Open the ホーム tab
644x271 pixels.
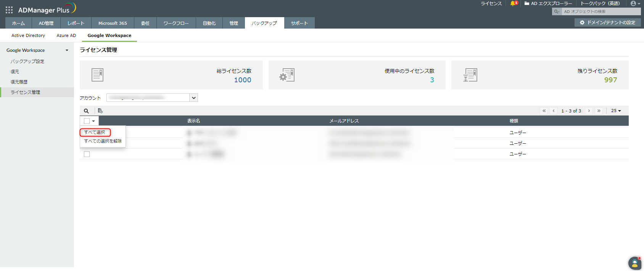pyautogui.click(x=18, y=23)
